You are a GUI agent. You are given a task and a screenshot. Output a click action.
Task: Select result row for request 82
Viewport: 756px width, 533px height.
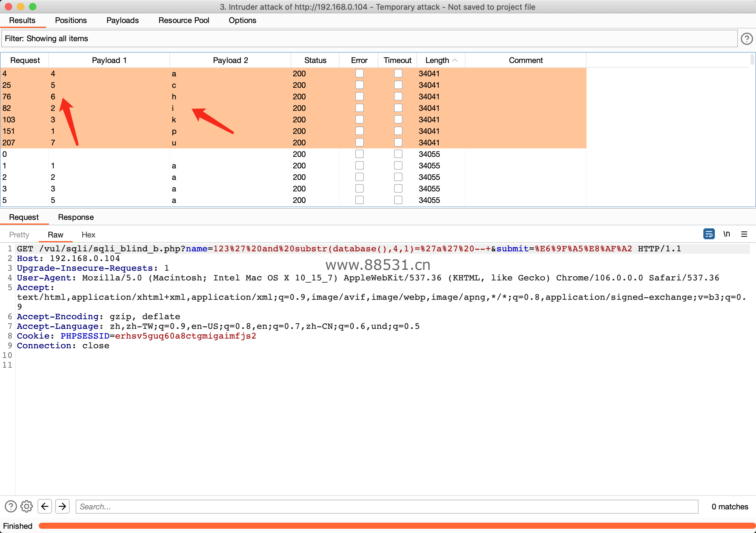tap(293, 108)
